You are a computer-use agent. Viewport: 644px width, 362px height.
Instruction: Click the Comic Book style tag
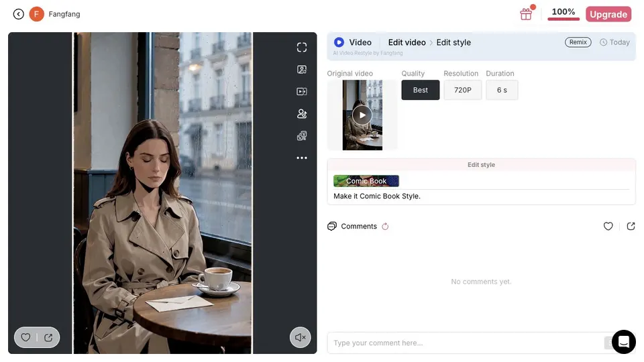tap(366, 181)
